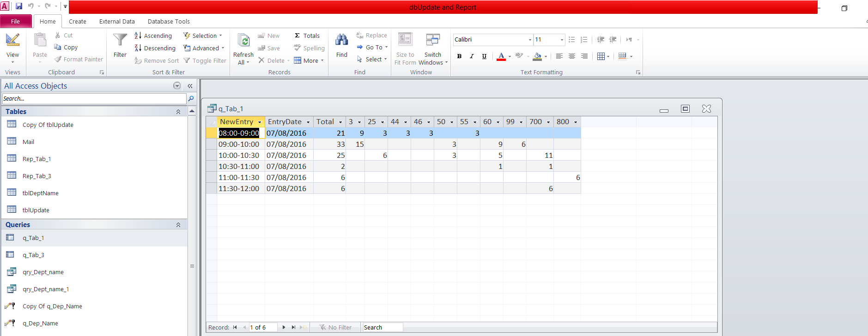Click Toggle Filter in Sort & Filter
The width and height of the screenshot is (868, 336).
[205, 60]
